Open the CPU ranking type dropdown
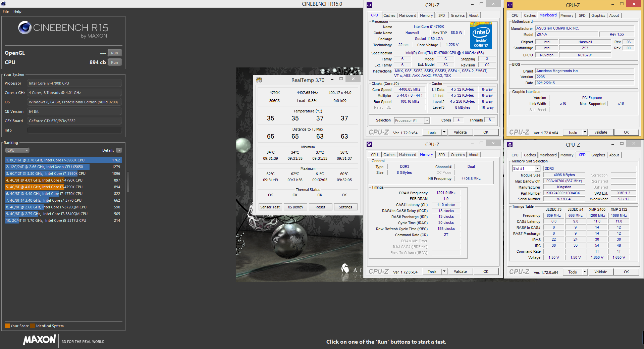The width and height of the screenshot is (644, 349). 17,150
